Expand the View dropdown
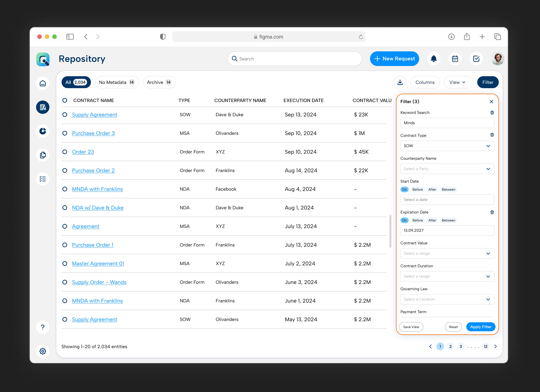The width and height of the screenshot is (540, 392). (x=458, y=82)
